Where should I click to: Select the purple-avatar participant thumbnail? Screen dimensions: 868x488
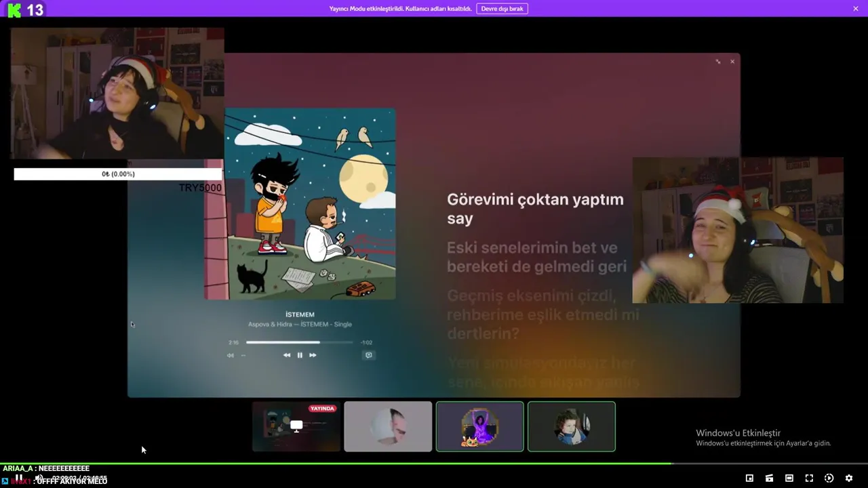pyautogui.click(x=480, y=426)
